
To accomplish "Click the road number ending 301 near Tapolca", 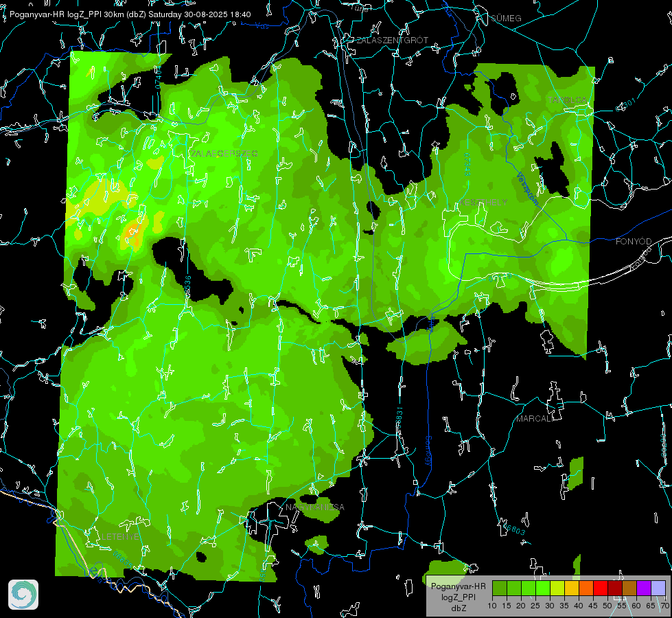I will pyautogui.click(x=626, y=104).
